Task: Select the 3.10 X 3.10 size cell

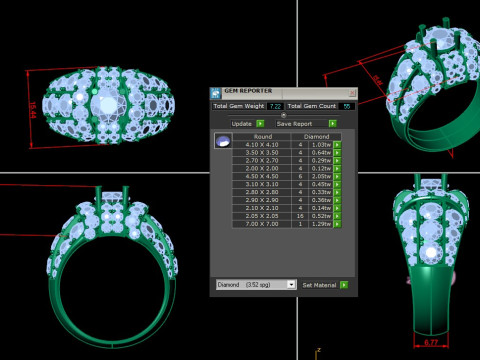Action: tap(262, 184)
